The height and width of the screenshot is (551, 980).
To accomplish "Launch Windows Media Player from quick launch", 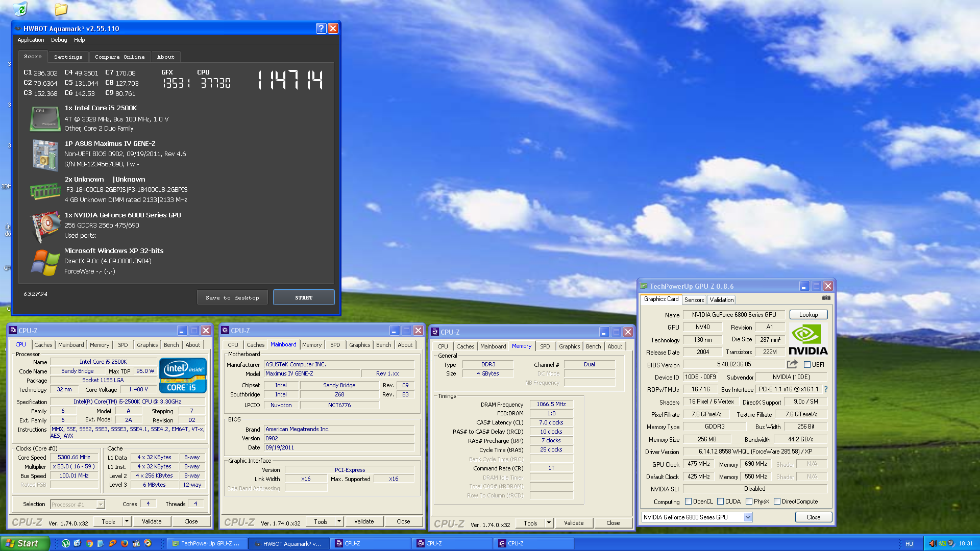I will [148, 543].
